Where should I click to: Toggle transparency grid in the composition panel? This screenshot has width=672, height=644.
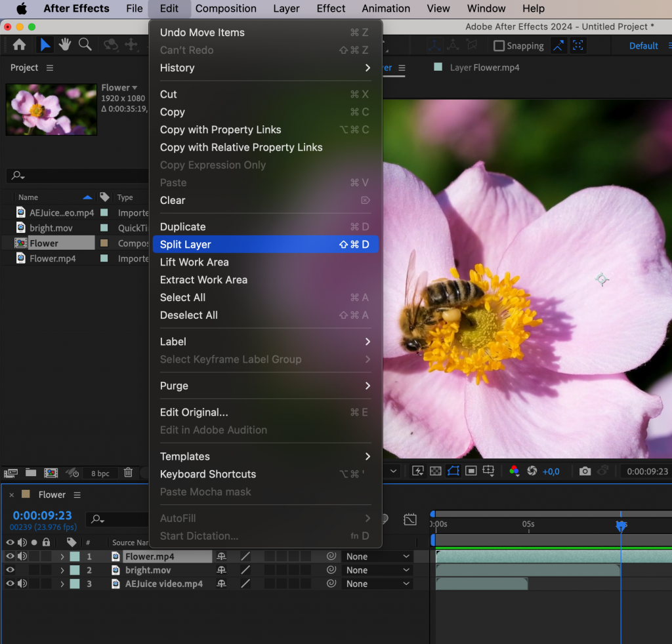[436, 471]
